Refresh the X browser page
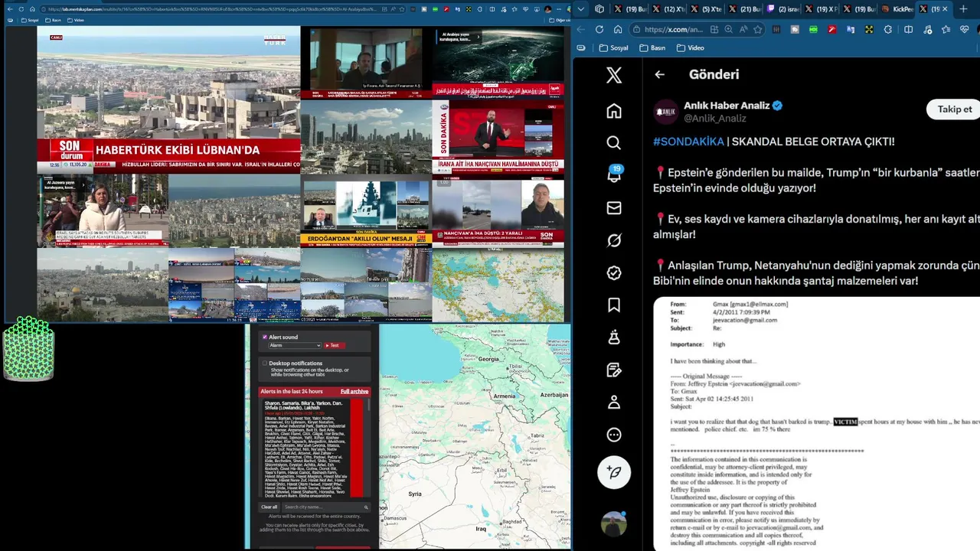 [599, 29]
